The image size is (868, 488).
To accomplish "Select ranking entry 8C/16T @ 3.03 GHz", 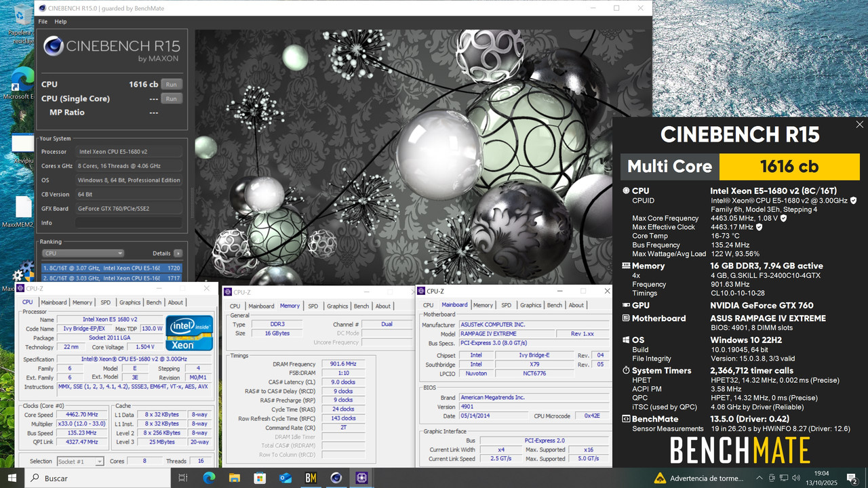I will [112, 278].
